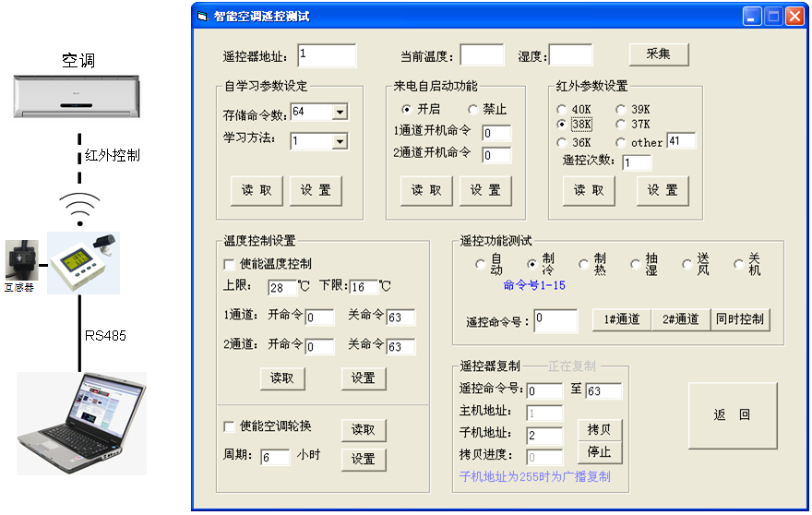Enable the 使能温度控制 checkbox
The width and height of the screenshot is (812, 515).
coord(231,264)
